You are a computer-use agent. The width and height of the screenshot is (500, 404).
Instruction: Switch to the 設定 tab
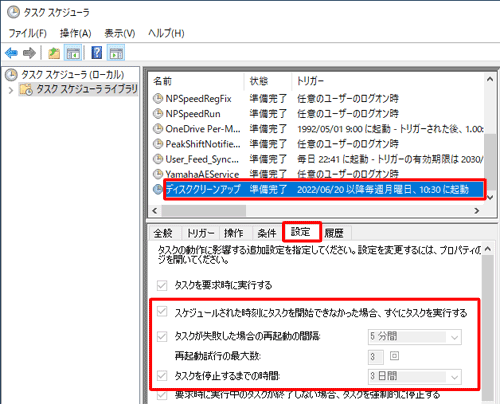tap(301, 232)
